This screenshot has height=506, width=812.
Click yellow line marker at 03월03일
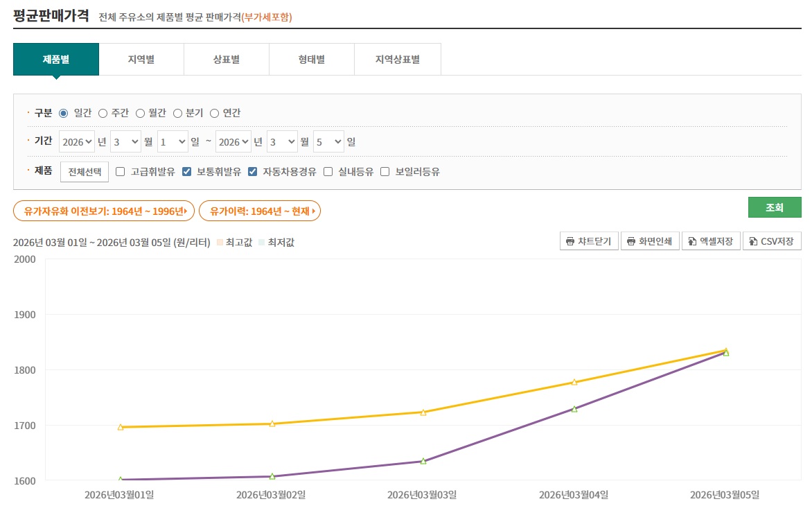coord(423,413)
